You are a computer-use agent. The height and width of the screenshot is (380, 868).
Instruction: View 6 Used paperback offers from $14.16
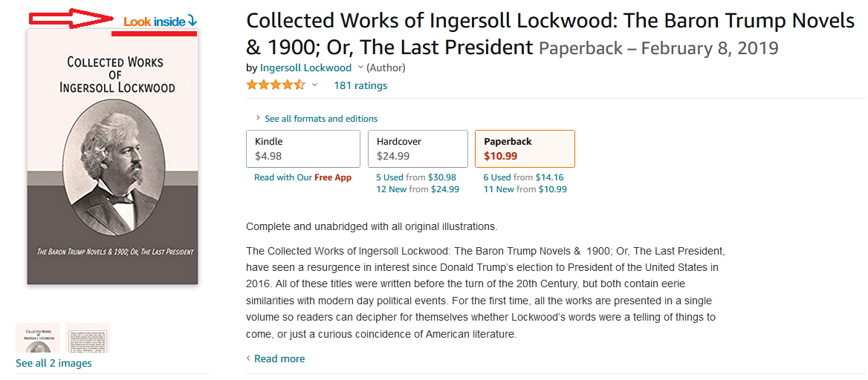click(x=523, y=177)
